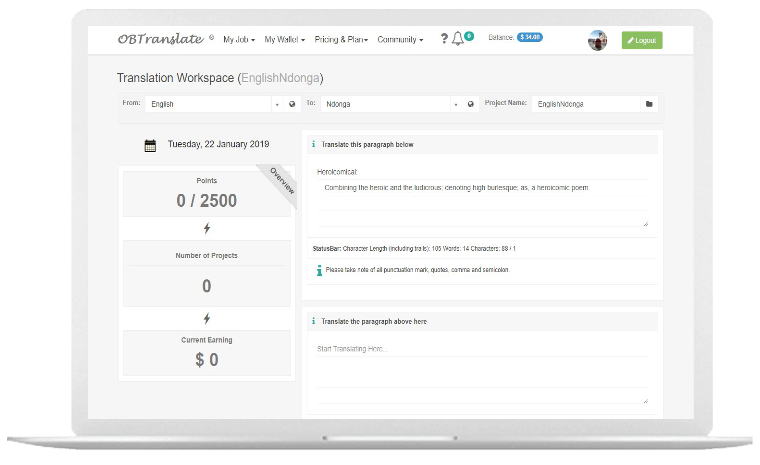Click the date Tuesday, 22 January 2019
The image size is (760, 465).
pos(218,144)
